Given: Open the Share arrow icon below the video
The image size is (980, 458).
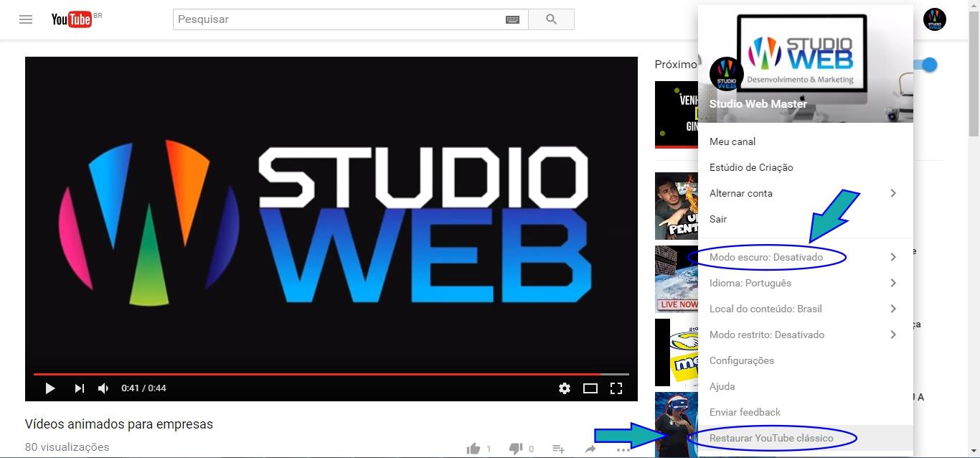Looking at the screenshot, I should click(x=590, y=448).
